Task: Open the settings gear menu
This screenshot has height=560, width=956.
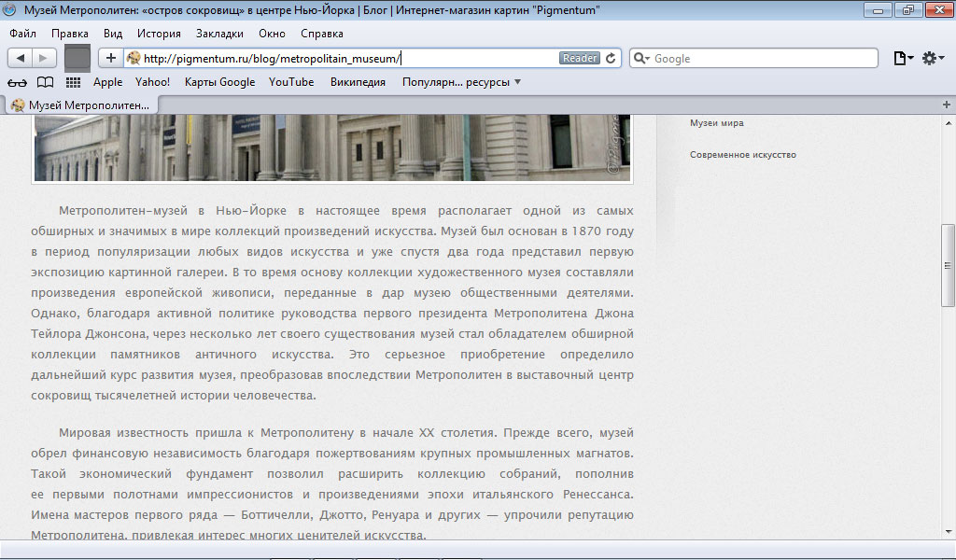Action: click(x=933, y=58)
